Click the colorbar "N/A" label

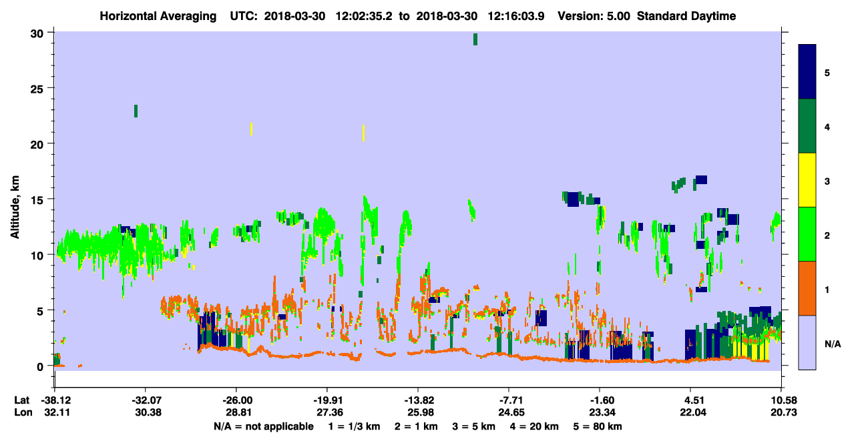[x=832, y=344]
